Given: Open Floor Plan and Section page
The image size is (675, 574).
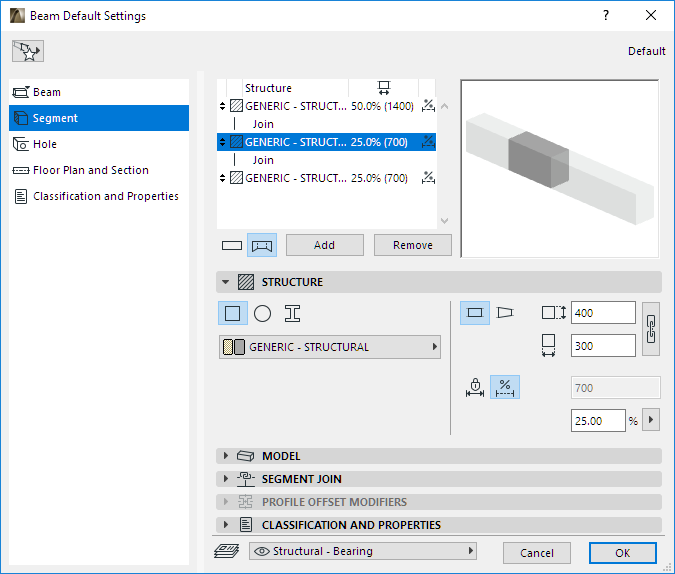Looking at the screenshot, I should pos(99,170).
